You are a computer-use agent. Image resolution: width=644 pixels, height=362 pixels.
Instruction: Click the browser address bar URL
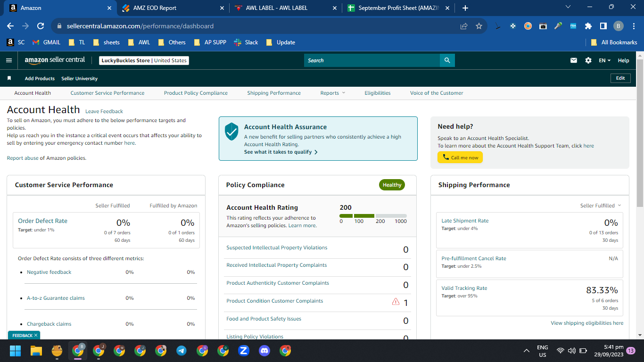click(x=140, y=26)
